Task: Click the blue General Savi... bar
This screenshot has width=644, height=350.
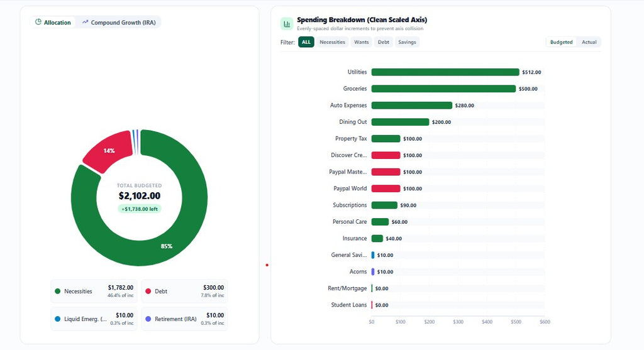Action: point(373,255)
